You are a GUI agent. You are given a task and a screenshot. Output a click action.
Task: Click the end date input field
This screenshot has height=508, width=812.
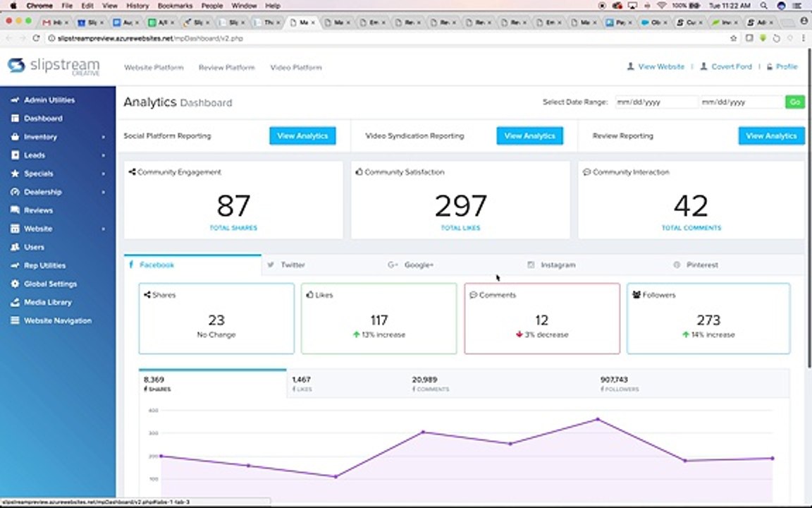[x=741, y=102]
